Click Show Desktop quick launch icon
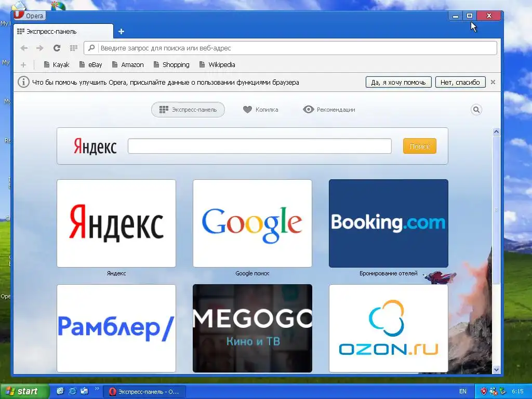The width and height of the screenshot is (532, 399). [60, 392]
